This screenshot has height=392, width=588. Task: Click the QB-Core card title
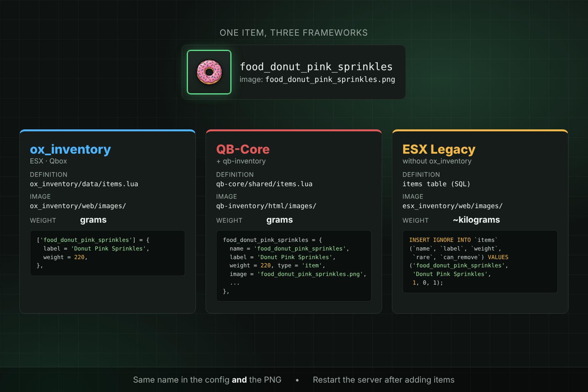[243, 149]
